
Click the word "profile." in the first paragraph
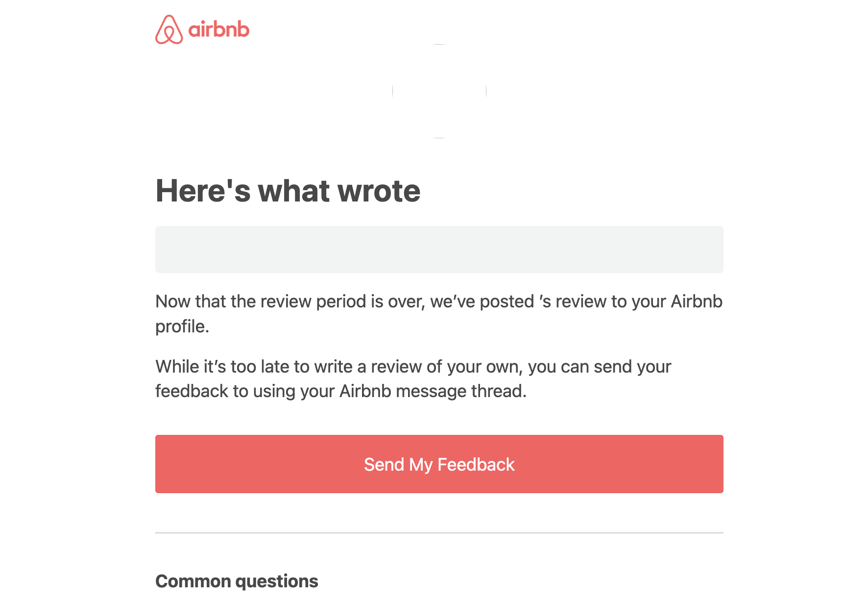click(x=182, y=327)
